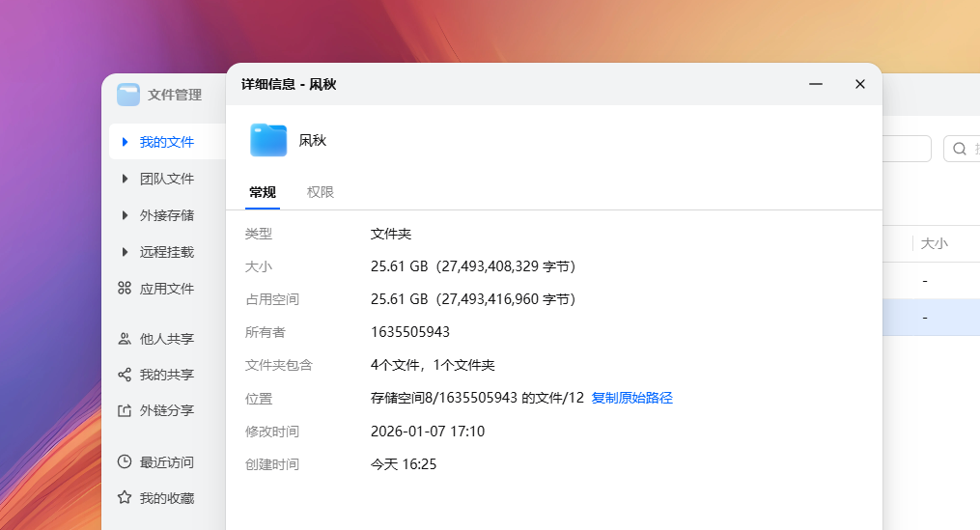The width and height of the screenshot is (980, 530).
Task: Open 远程挂载 in the sidebar
Action: coord(167,252)
